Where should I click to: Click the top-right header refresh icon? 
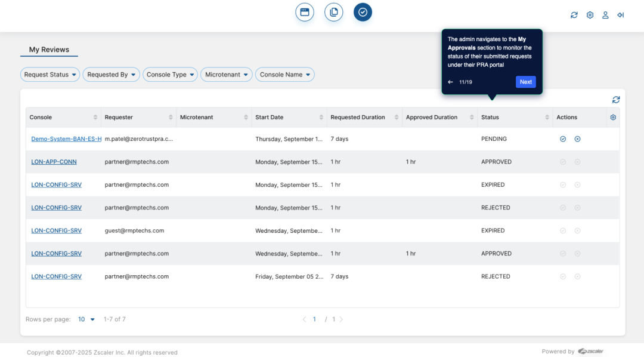[574, 15]
